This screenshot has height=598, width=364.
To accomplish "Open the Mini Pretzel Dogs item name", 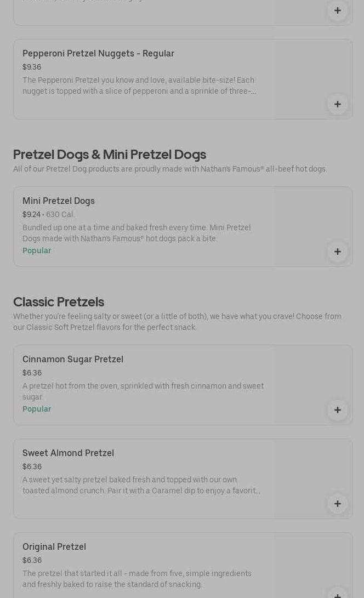I will (x=59, y=201).
